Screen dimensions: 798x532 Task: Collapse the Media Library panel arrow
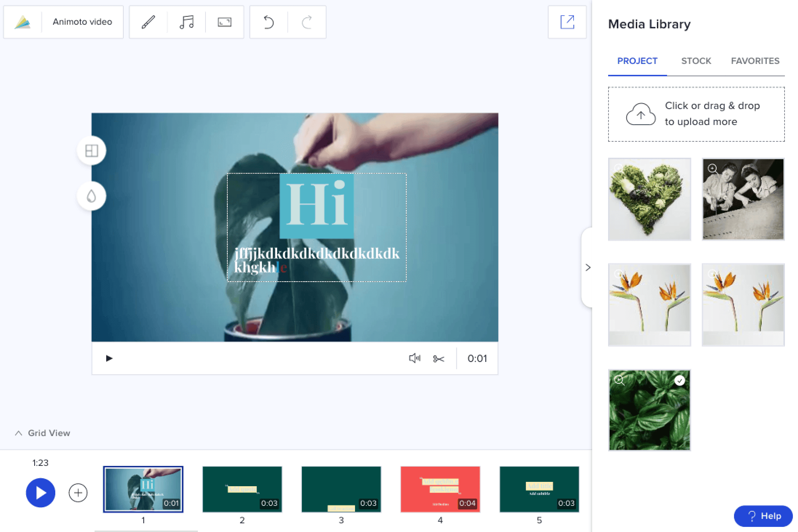click(x=588, y=267)
